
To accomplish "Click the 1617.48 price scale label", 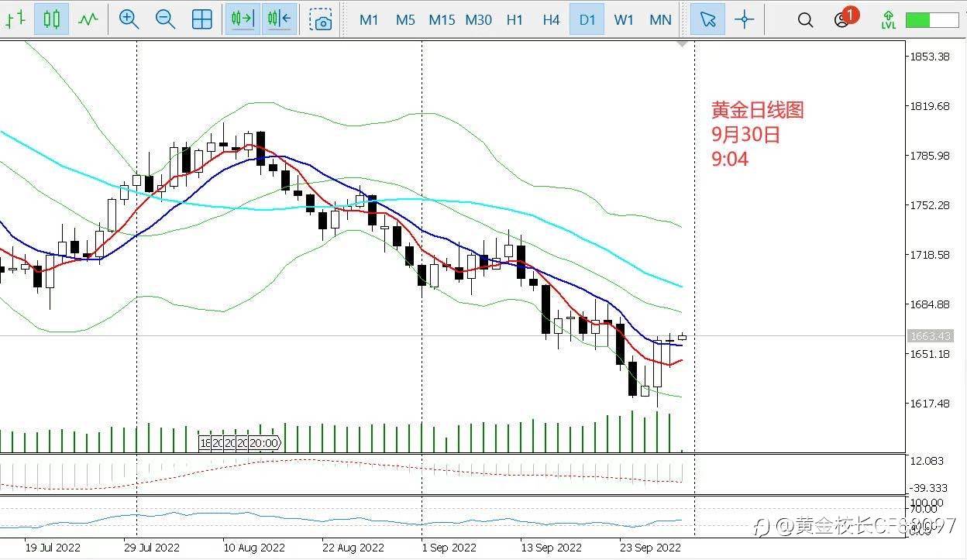I will pyautogui.click(x=931, y=404).
